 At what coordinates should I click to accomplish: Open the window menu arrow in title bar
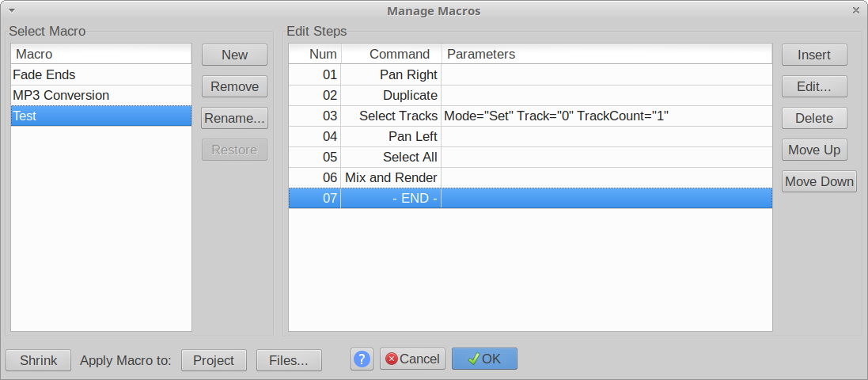[12, 10]
